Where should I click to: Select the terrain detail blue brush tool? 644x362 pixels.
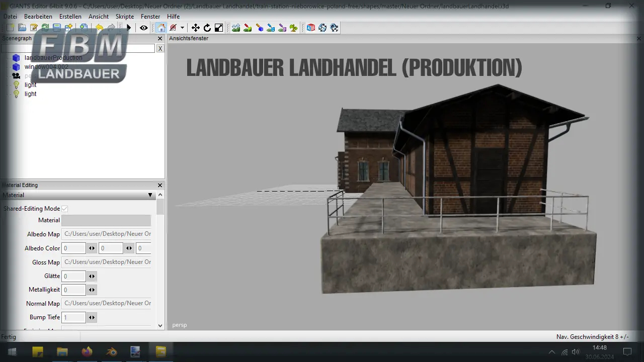[271, 28]
